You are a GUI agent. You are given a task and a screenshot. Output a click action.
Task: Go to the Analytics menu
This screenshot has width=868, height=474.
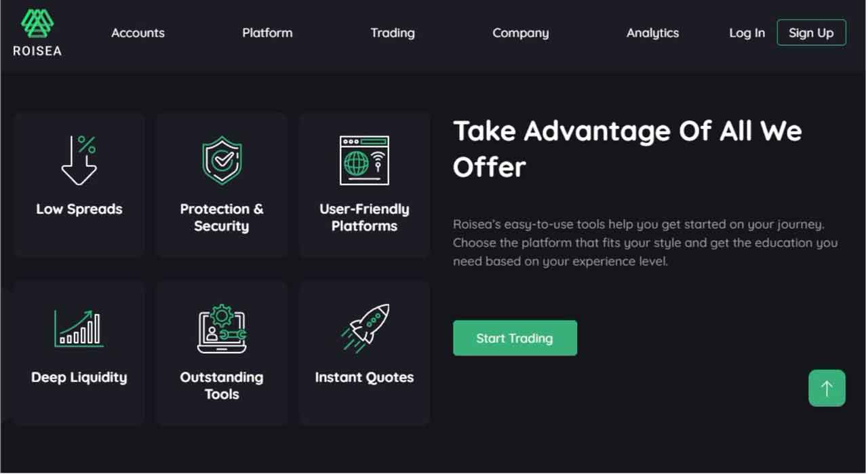652,33
